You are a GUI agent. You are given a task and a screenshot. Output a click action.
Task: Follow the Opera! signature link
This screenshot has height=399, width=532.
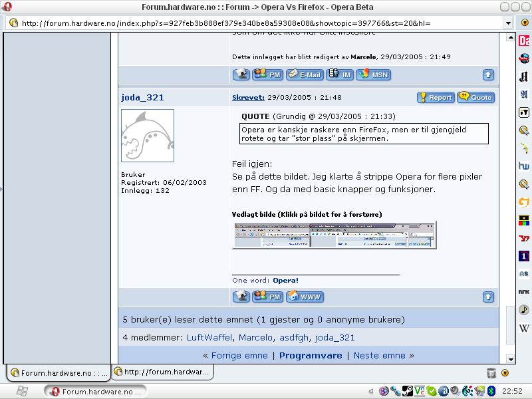pos(286,280)
